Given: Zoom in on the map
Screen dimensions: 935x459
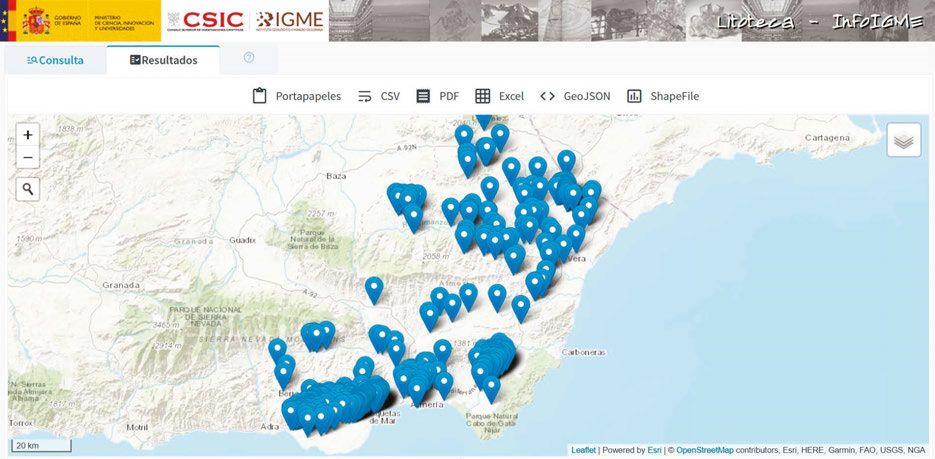Looking at the screenshot, I should [27, 135].
